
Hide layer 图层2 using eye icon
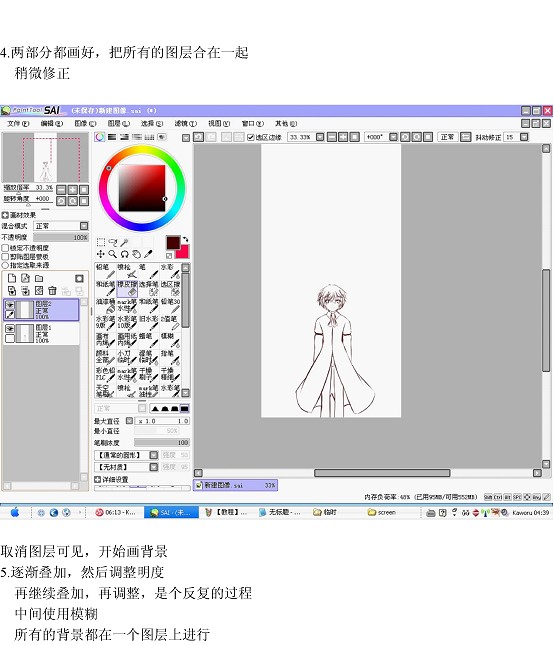point(10,305)
